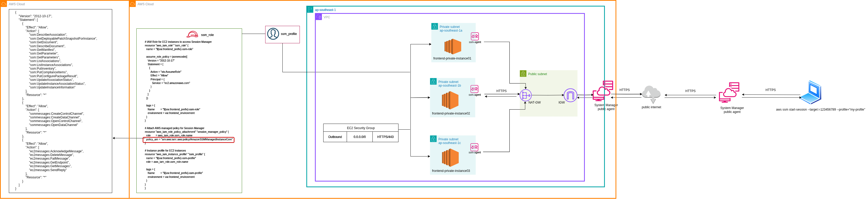Click the ssm_role red hard-hat icon
Image resolution: width=868 pixels, height=199 pixels.
(x=192, y=34)
